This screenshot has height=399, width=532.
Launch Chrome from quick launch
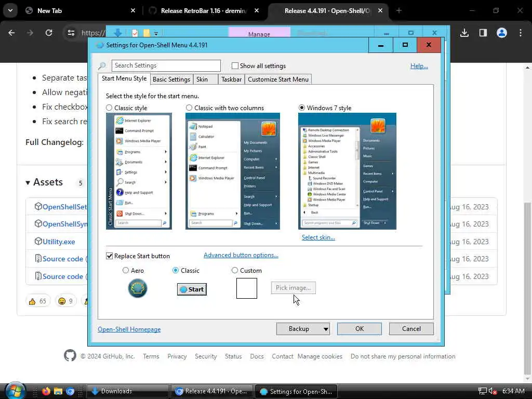70,391
